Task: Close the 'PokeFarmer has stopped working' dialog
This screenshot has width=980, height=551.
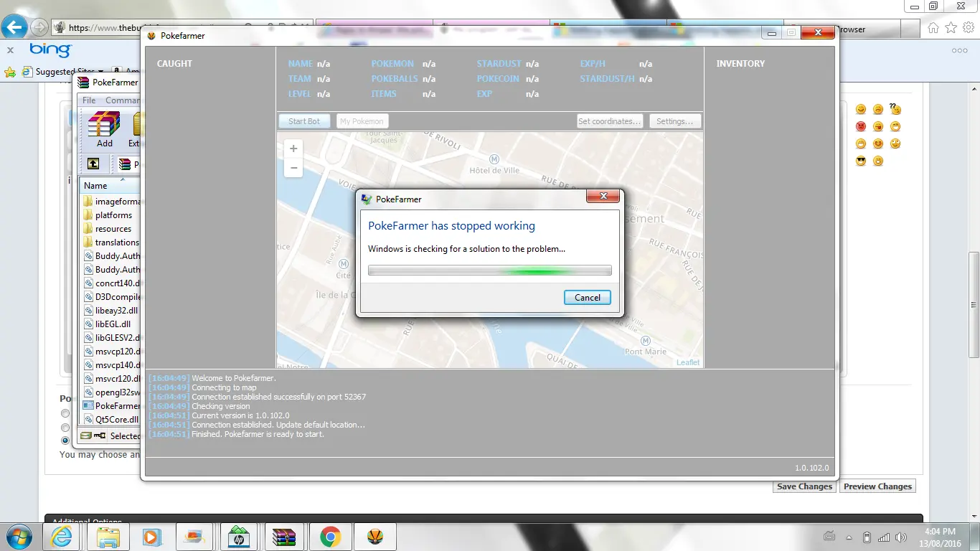Action: point(603,196)
